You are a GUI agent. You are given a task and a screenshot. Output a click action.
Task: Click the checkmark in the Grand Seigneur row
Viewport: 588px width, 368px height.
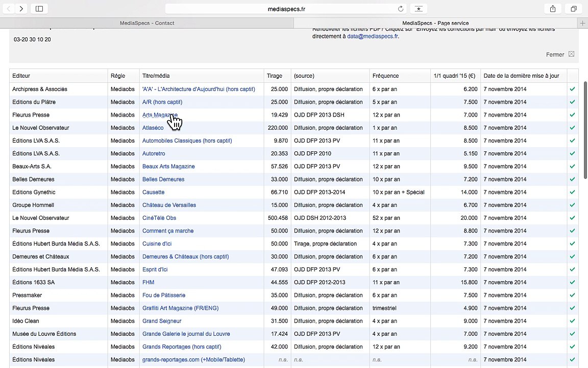pos(572,321)
